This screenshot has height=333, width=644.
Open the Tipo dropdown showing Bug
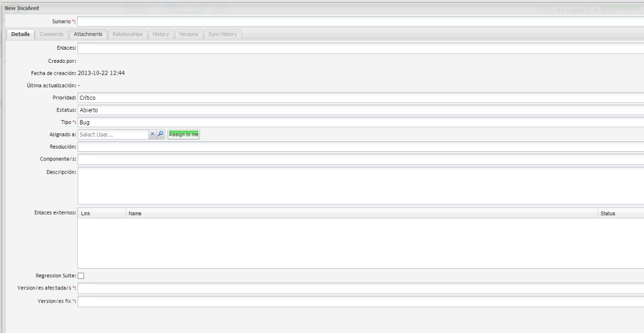point(361,122)
